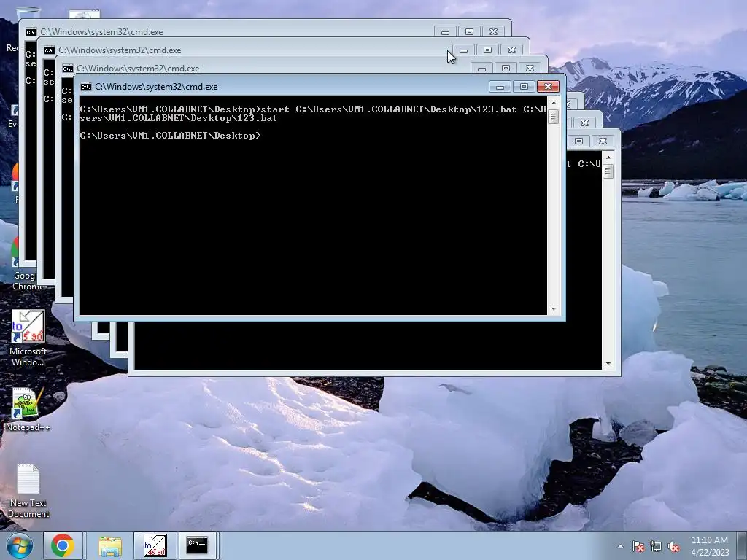Close the rearmost top-left cmd.exe window
Viewport: 747px width, 560px height.
tap(494, 32)
